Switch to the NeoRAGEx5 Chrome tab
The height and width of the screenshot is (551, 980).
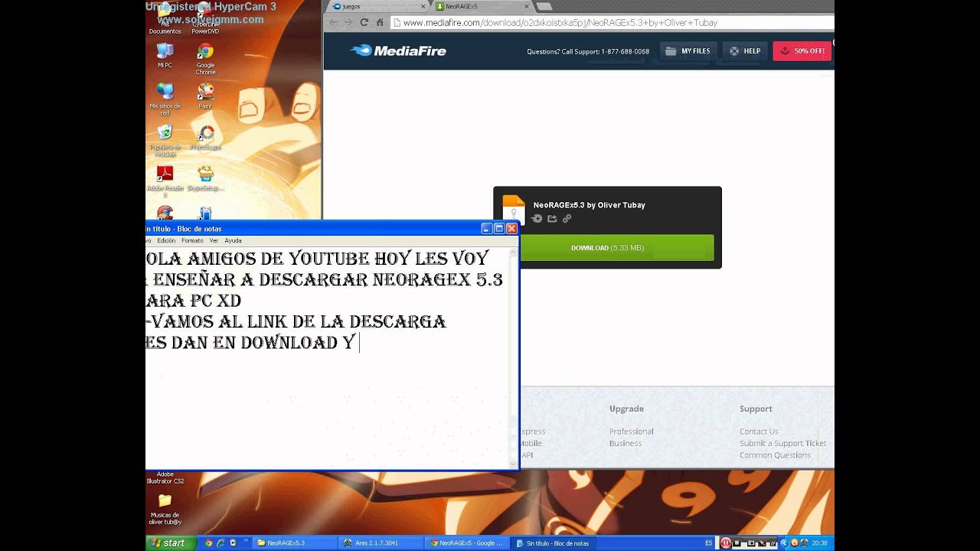482,6
